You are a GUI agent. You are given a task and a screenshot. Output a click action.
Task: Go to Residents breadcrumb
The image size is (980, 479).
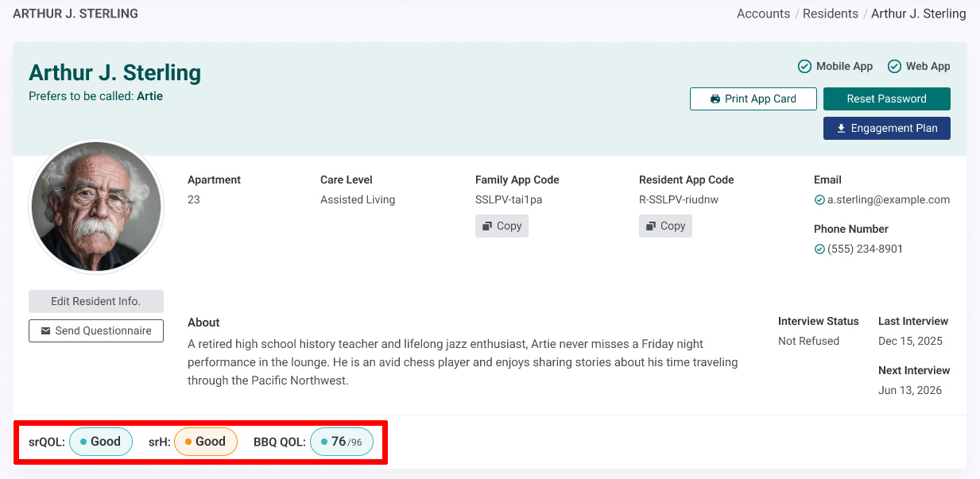[x=830, y=14]
